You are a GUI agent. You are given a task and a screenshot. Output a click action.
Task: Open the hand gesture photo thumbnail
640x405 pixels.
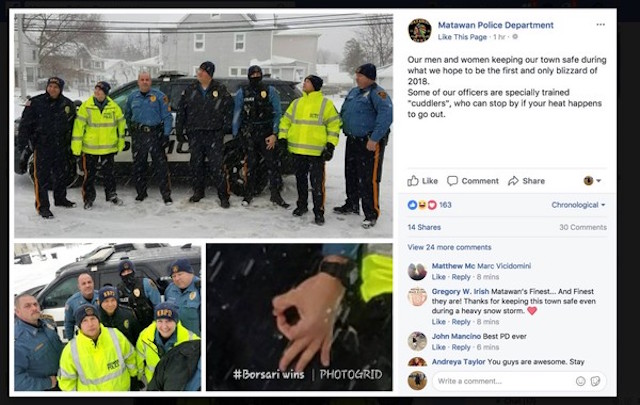(x=299, y=317)
